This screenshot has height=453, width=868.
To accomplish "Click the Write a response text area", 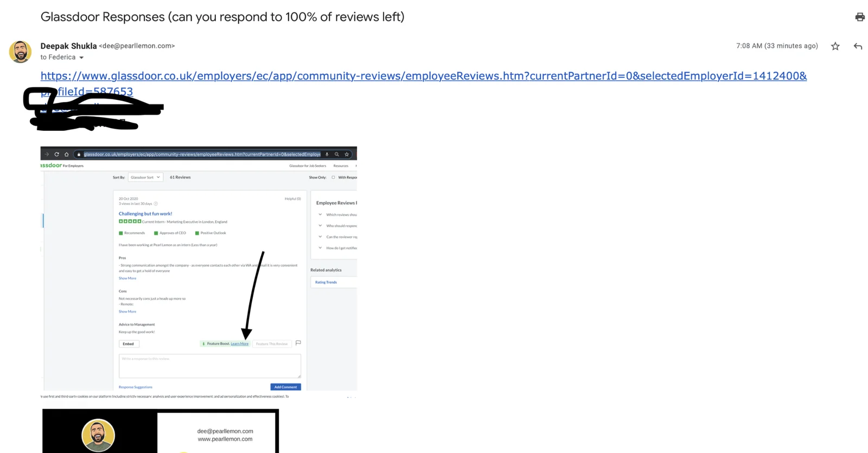I will pyautogui.click(x=210, y=366).
